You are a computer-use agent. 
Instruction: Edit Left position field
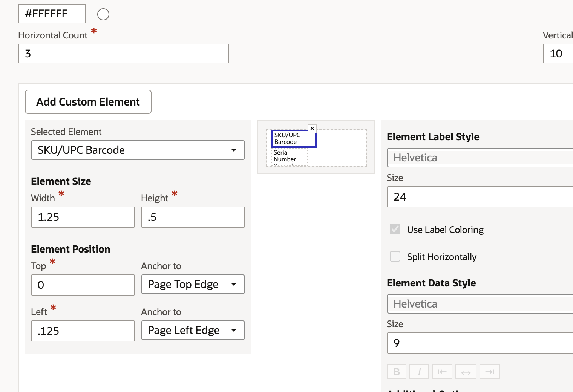click(83, 331)
